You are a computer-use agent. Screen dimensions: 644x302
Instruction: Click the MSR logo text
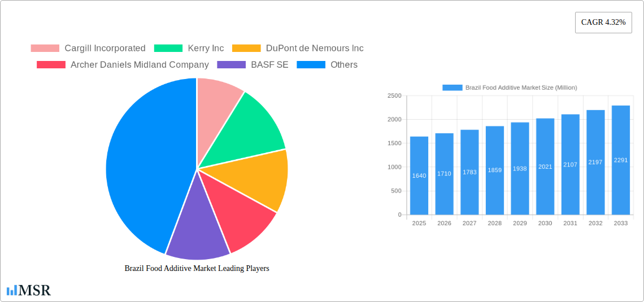click(35, 290)
